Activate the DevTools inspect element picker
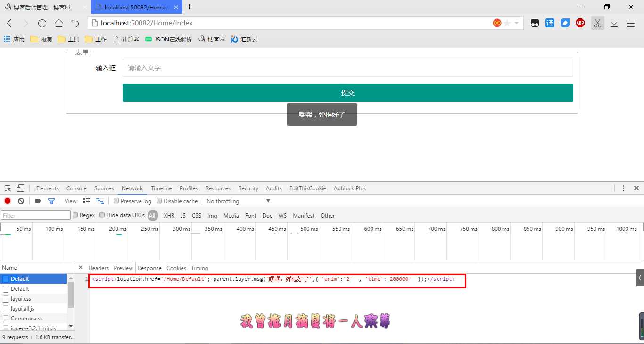This screenshot has width=644, height=344. pyautogui.click(x=8, y=188)
